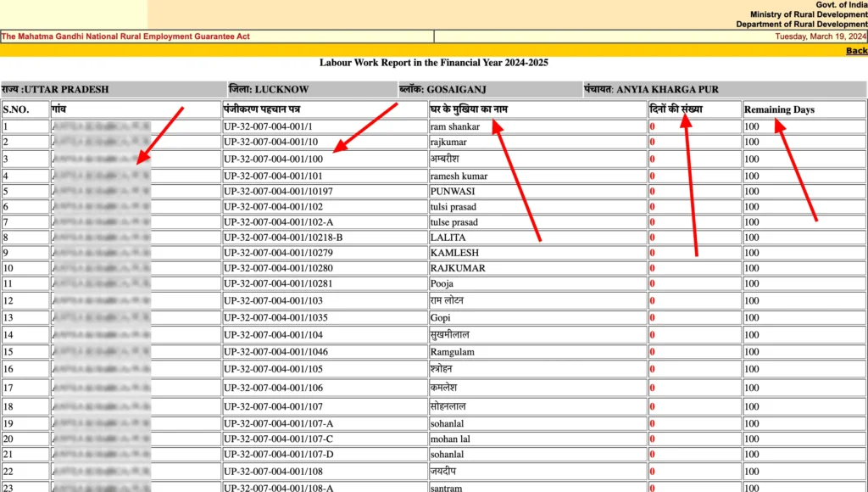Click the Back link
This screenshot has width=868, height=492.
tap(856, 51)
